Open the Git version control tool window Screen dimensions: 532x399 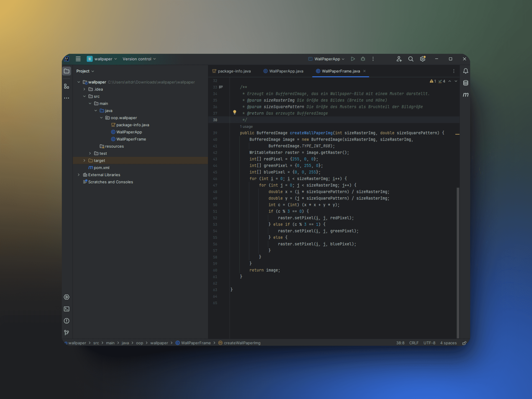pos(66,332)
